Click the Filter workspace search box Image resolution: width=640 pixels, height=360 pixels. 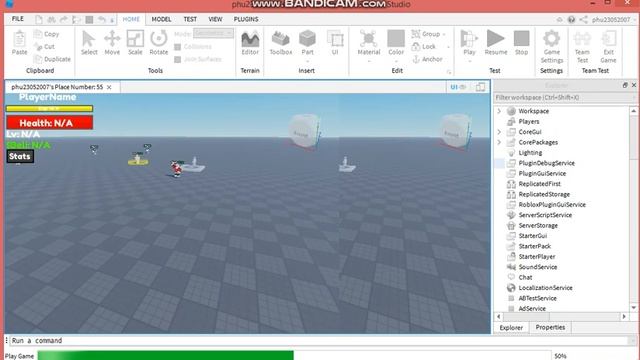(x=564, y=98)
